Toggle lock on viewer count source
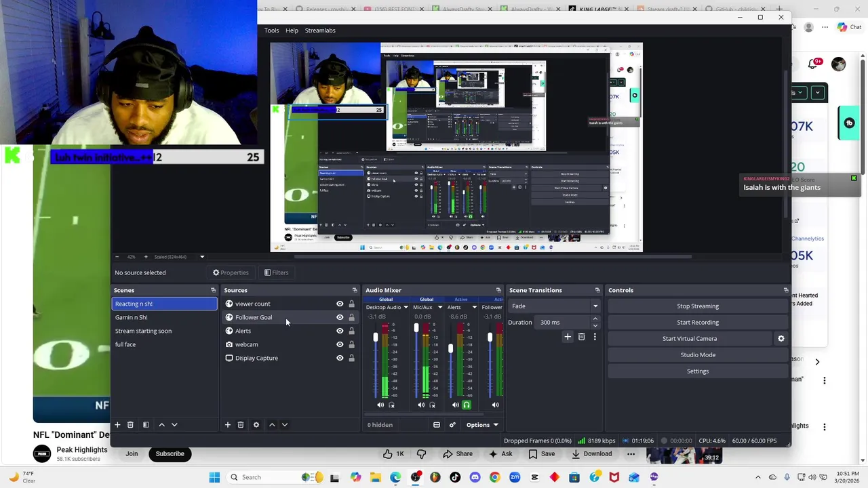The image size is (868, 488). [x=351, y=304]
